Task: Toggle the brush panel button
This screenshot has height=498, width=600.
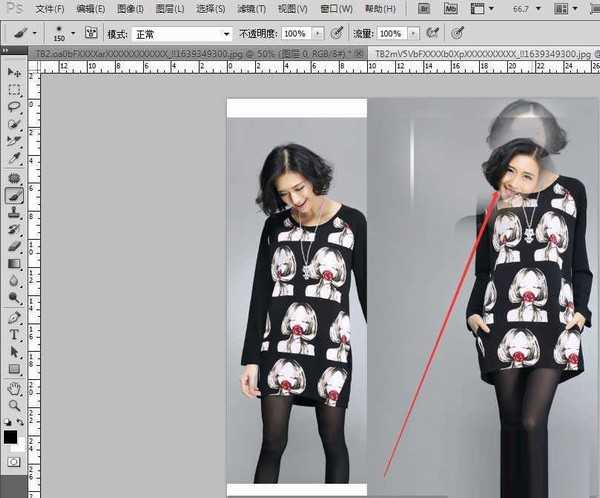Action: (91, 33)
